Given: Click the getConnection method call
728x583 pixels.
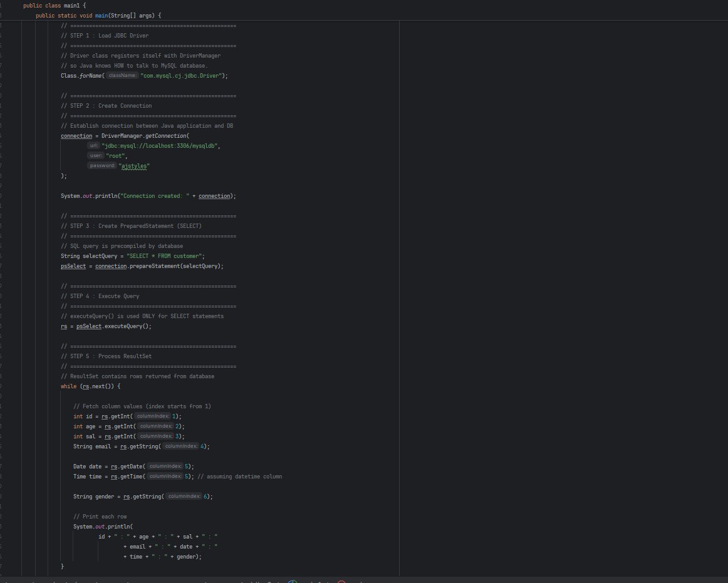Looking at the screenshot, I should [166, 136].
